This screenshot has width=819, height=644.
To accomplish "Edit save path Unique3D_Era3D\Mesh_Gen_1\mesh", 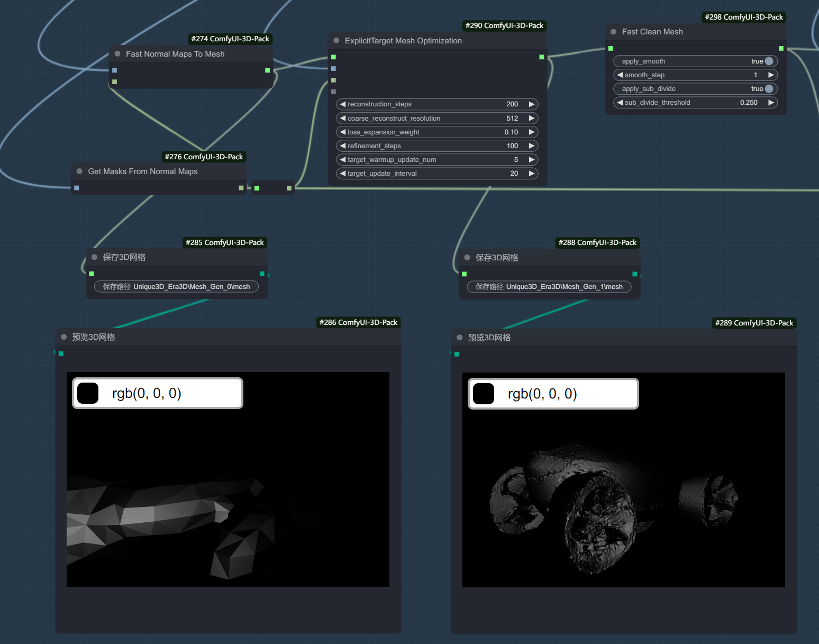I will pyautogui.click(x=549, y=287).
